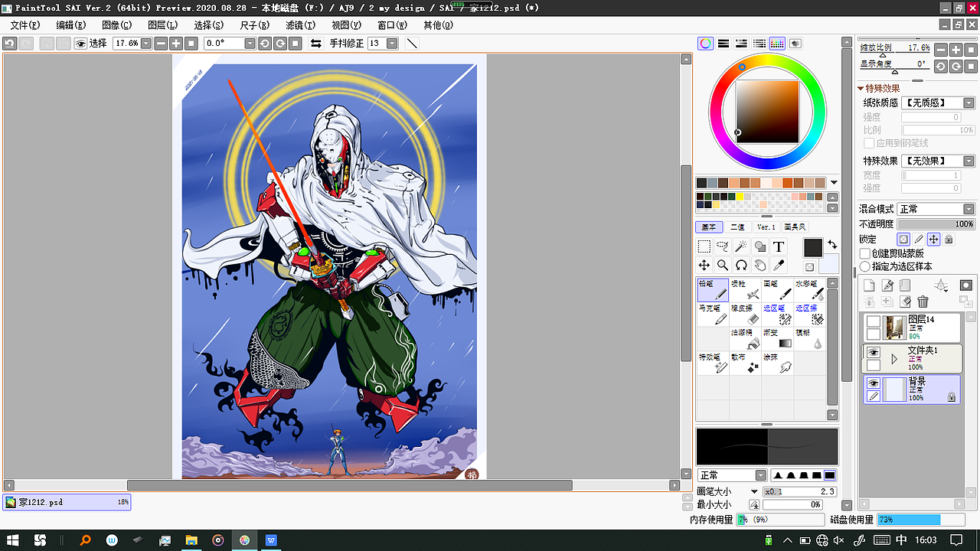Viewport: 980px width, 551px height.
Task: Open the brush blend mode 正常 dropdown
Action: 732,475
